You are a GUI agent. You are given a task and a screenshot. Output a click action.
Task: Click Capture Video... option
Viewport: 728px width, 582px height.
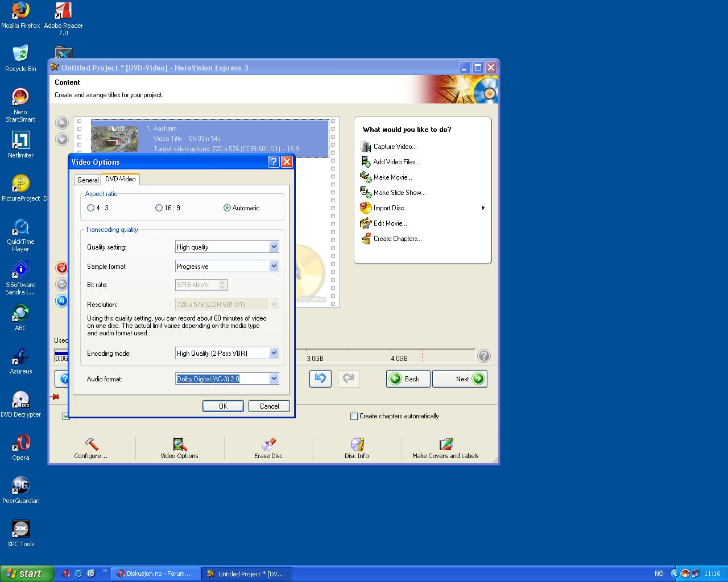click(x=395, y=147)
